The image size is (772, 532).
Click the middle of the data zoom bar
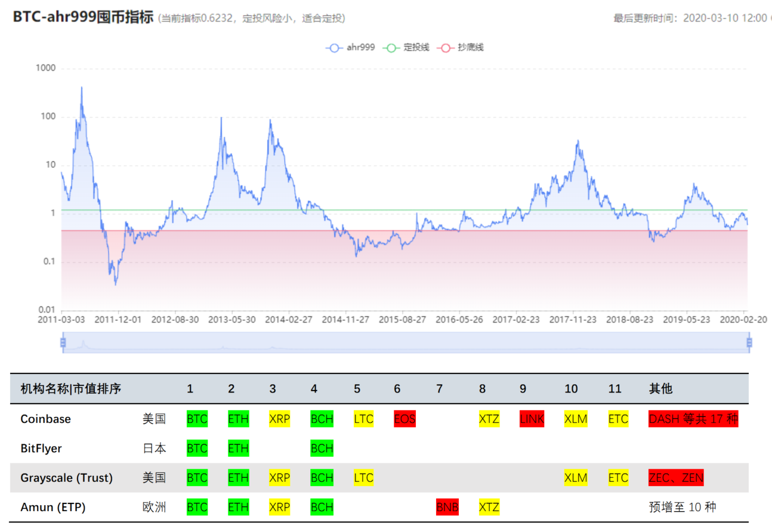[x=406, y=342]
